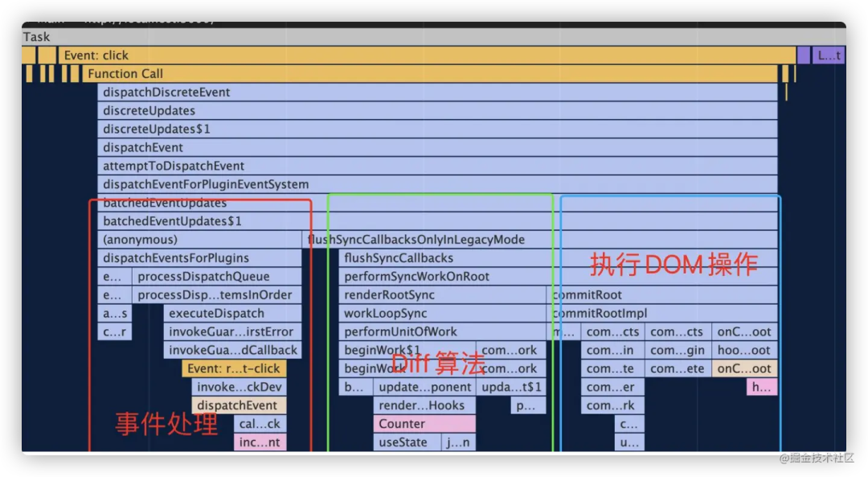The image size is (868, 477).
Task: Click the b... block beside update...ponent
Action: tap(355, 386)
